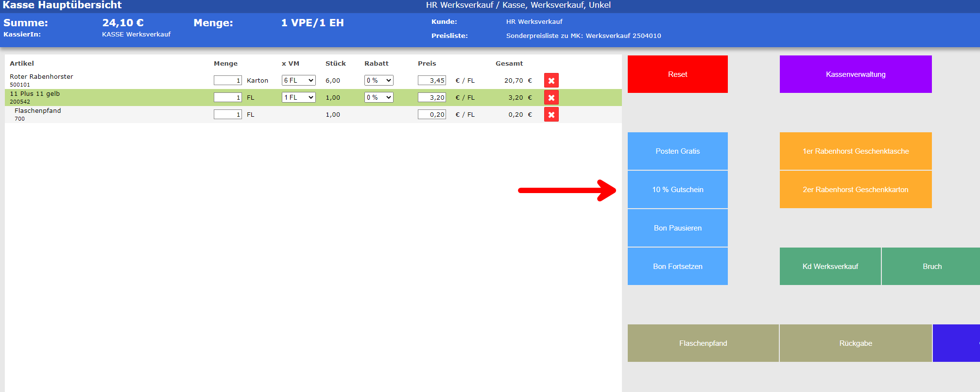Open the 6 FL unit dropdown
Screen dimensions: 980x392
[298, 81]
